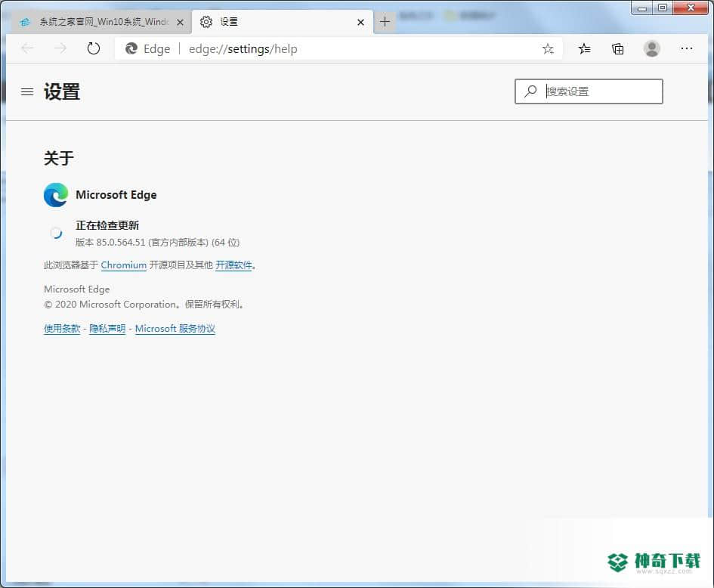
Task: Open a new tab with the plus button
Action: coord(385,22)
